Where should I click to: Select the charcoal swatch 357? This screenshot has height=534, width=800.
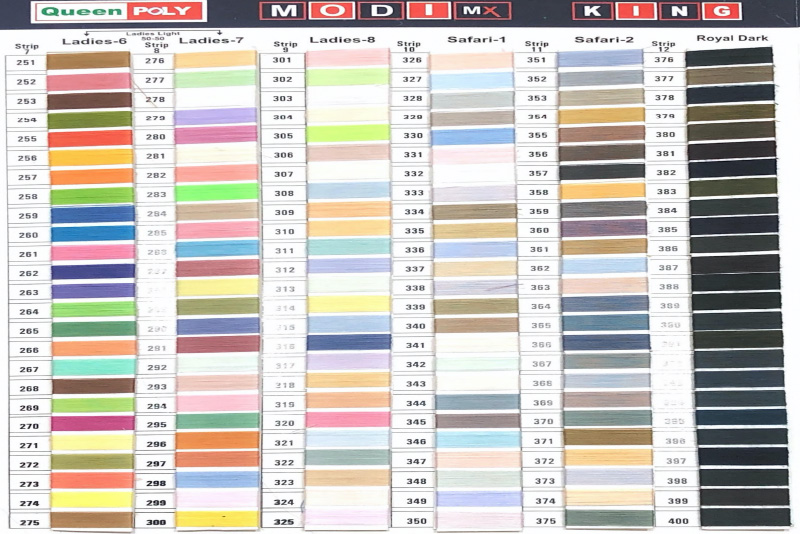[x=603, y=172]
